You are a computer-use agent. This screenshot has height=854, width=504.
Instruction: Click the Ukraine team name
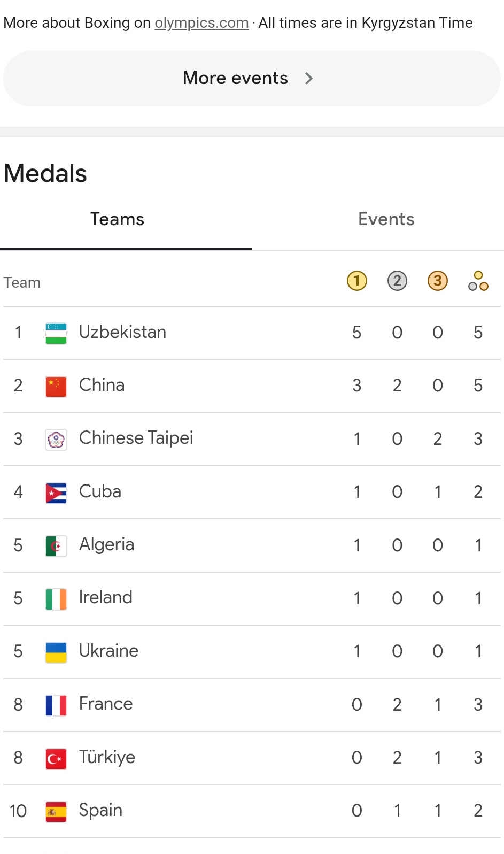108,651
